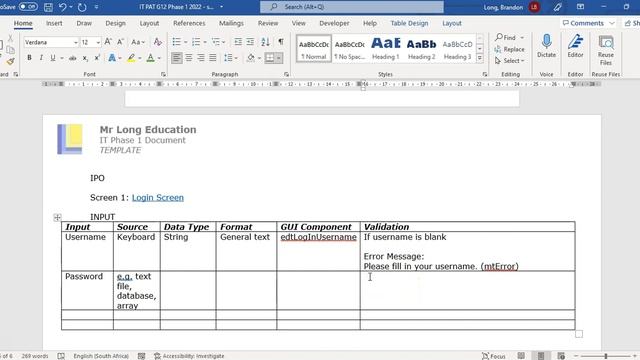Open the Borders dropdown arrow
Viewport: 640px width, 360px height.
click(x=278, y=58)
